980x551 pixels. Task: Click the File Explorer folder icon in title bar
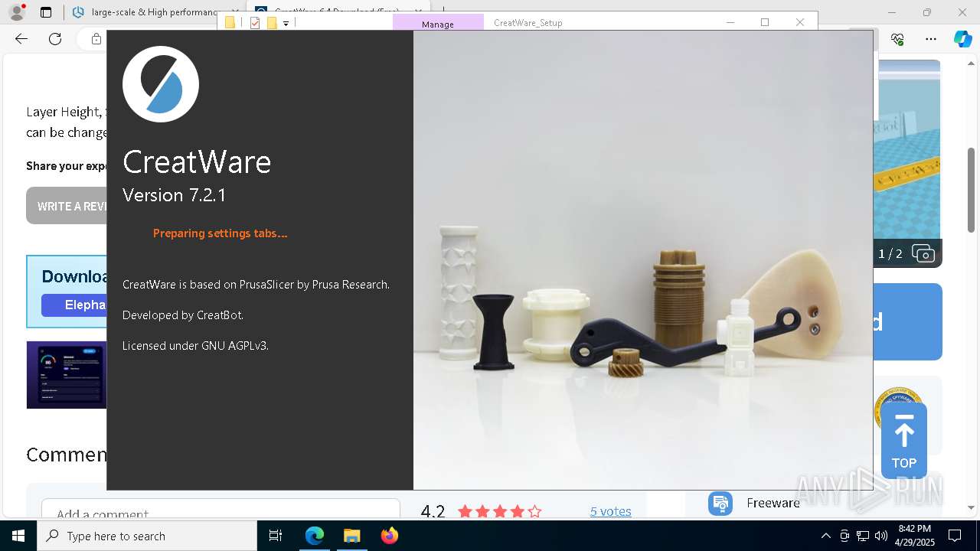click(x=230, y=23)
